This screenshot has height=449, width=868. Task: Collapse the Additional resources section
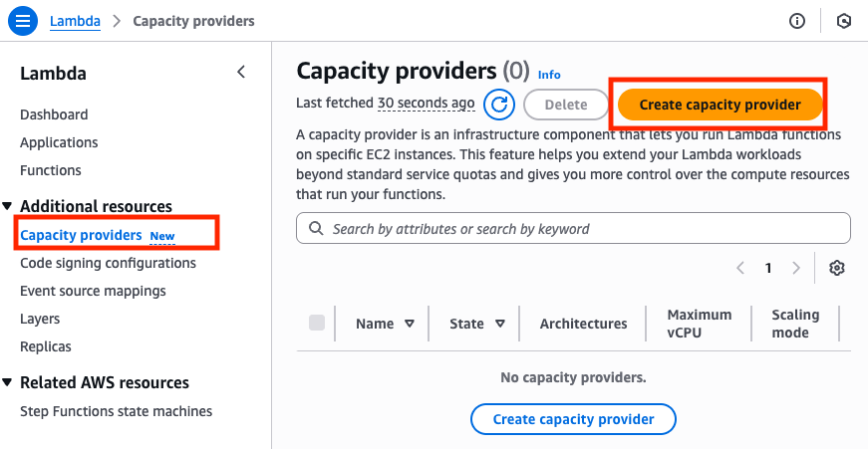[8, 206]
